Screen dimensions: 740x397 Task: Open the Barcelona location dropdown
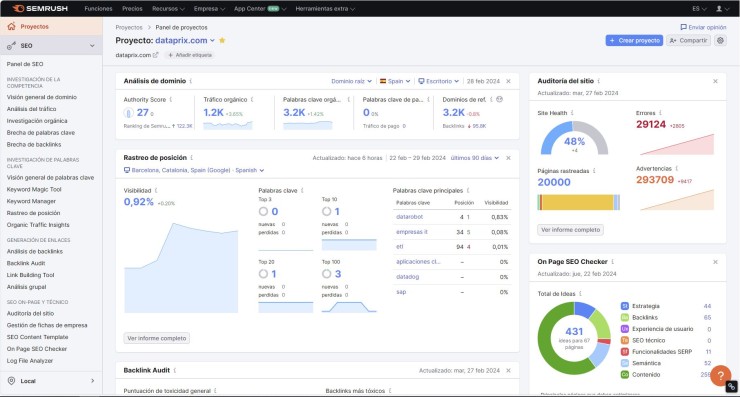(194, 170)
